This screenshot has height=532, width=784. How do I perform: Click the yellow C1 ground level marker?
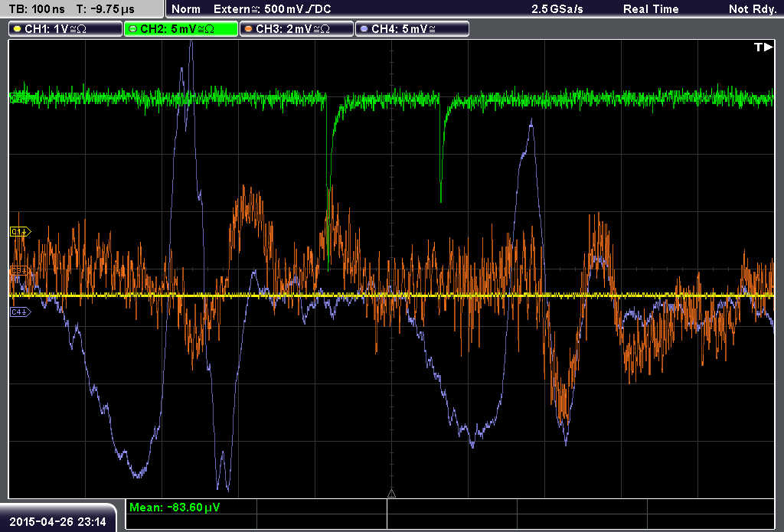click(21, 231)
